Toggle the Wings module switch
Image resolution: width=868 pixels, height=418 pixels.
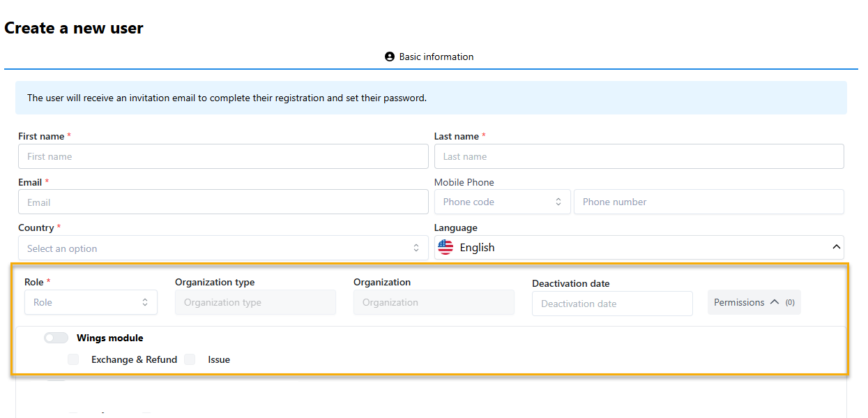56,338
